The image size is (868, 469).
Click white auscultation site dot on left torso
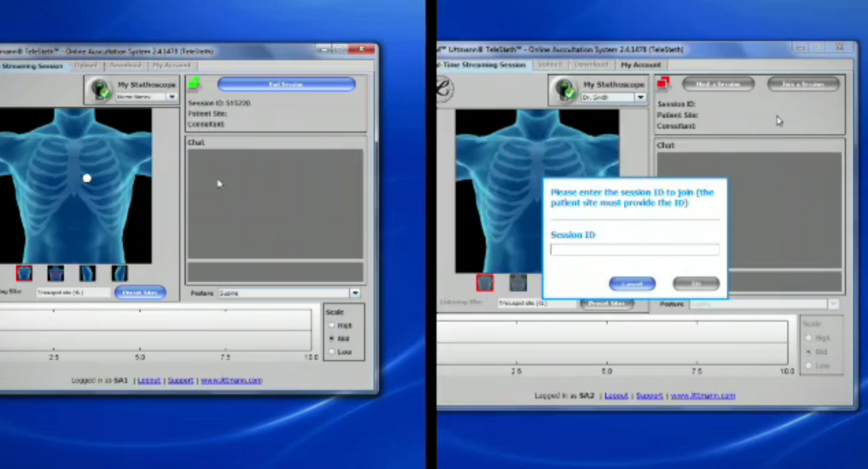[x=87, y=178]
